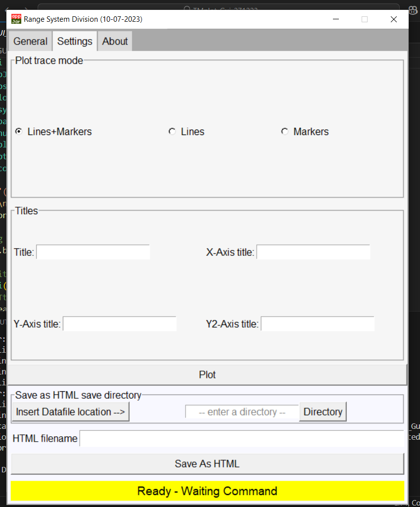Click into the Y-Axis title field
The width and height of the screenshot is (420, 507).
pos(120,324)
